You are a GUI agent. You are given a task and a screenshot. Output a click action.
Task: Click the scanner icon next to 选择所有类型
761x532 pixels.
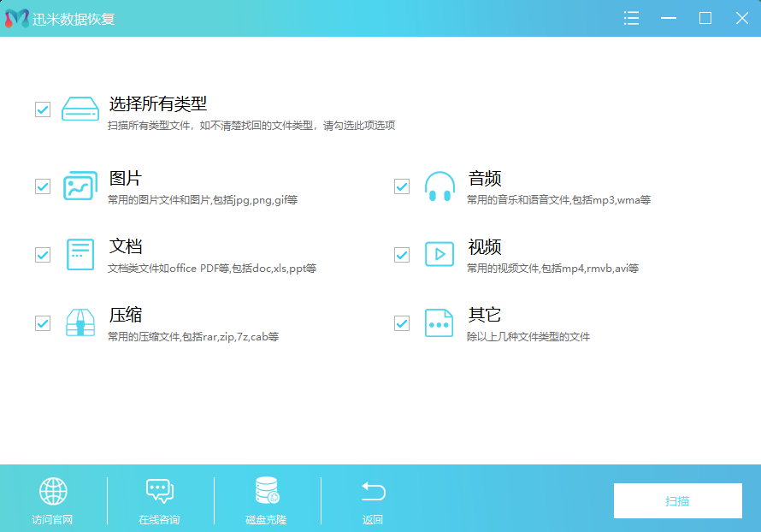tap(80, 109)
